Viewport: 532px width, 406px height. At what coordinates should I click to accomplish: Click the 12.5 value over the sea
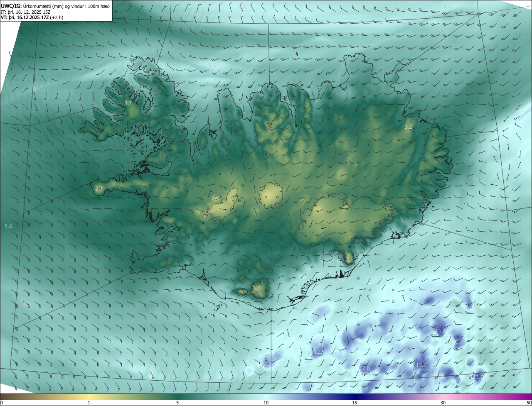point(319,352)
